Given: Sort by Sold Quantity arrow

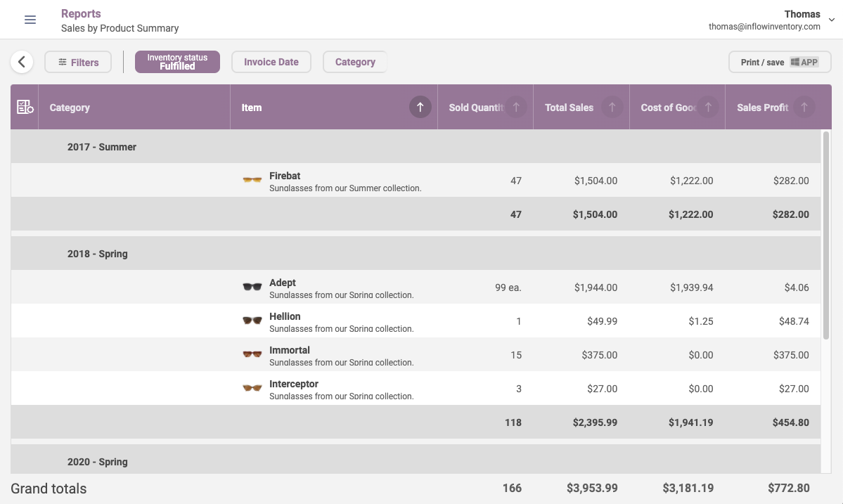Looking at the screenshot, I should (516, 108).
